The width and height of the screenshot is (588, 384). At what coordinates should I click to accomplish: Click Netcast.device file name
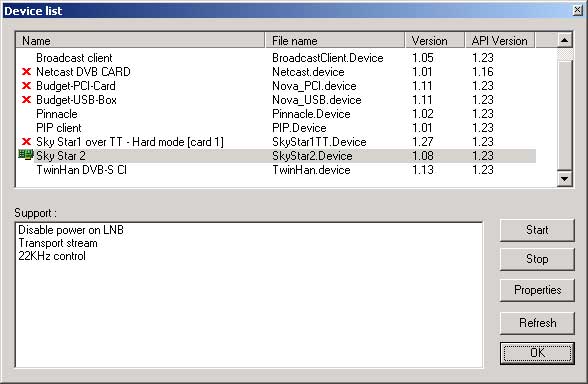point(308,72)
